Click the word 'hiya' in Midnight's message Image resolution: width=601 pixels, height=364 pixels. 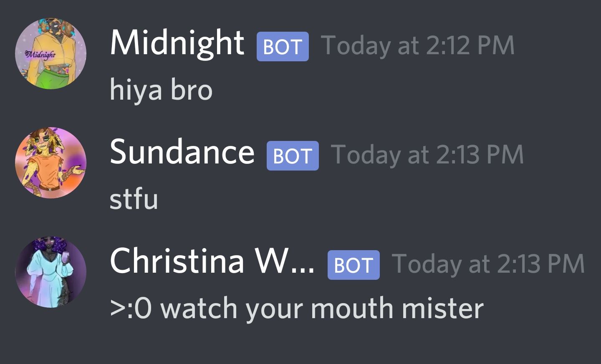click(136, 91)
